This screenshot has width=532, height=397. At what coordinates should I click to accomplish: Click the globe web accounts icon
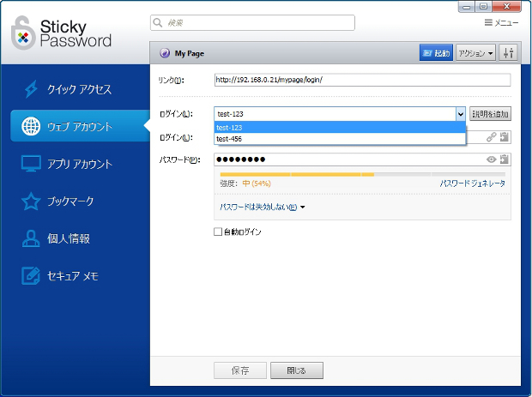pos(31,126)
